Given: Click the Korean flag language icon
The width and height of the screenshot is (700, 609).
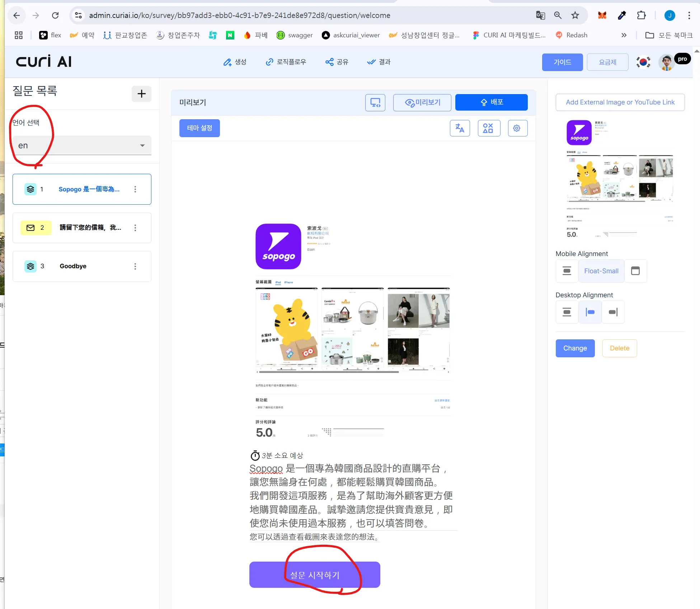Looking at the screenshot, I should (x=643, y=62).
